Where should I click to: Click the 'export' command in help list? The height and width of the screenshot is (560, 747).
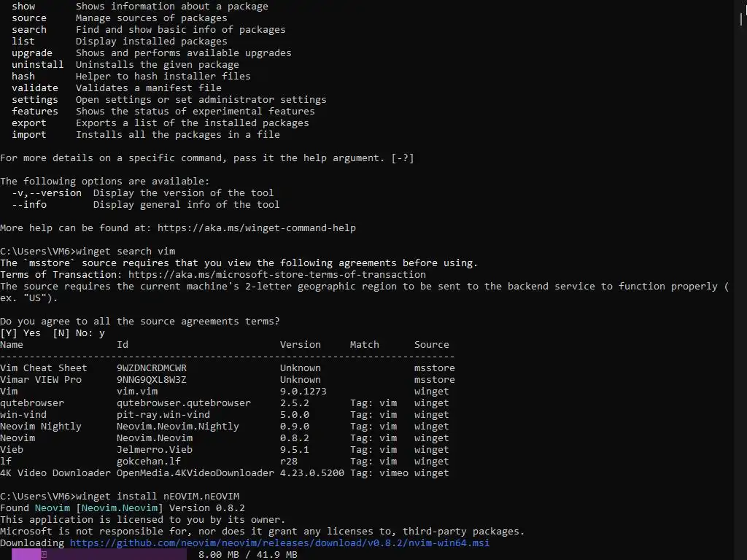point(29,122)
